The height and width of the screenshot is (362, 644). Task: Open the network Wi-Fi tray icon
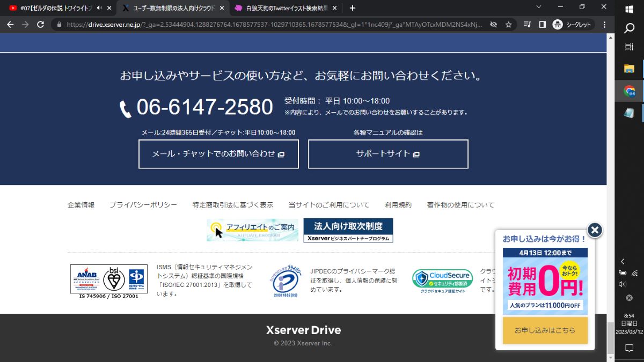tap(635, 273)
